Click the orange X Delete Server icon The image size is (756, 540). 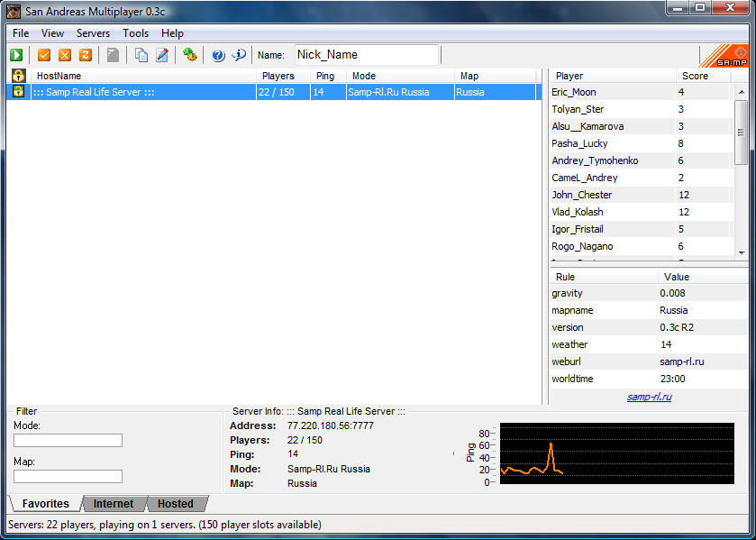[65, 55]
